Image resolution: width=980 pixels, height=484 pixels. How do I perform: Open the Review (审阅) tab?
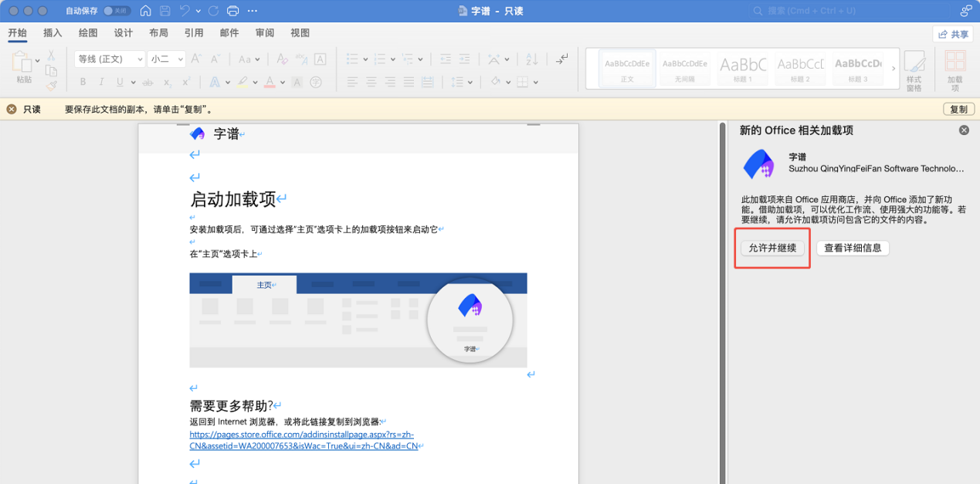265,33
